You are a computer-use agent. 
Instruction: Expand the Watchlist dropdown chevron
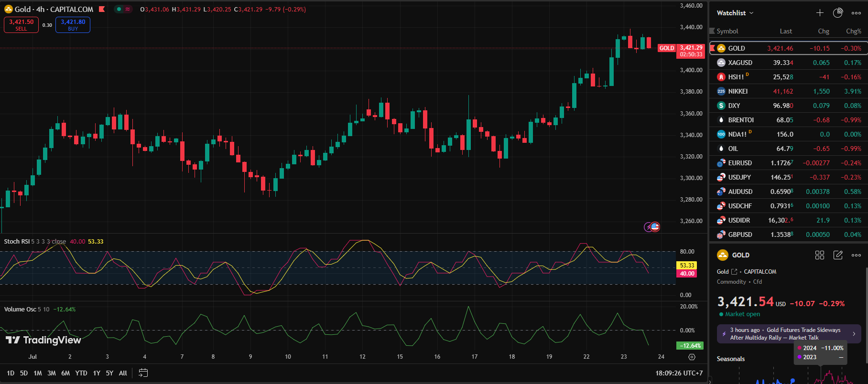751,13
